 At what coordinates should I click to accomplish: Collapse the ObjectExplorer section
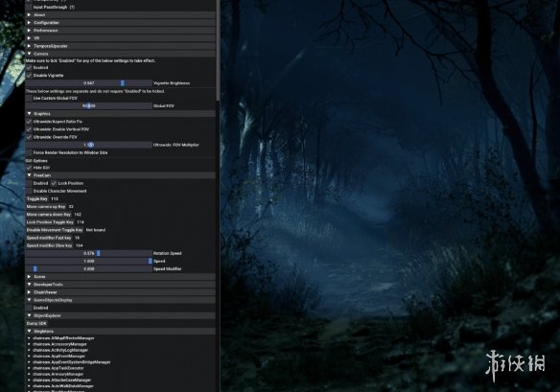[x=120, y=315]
